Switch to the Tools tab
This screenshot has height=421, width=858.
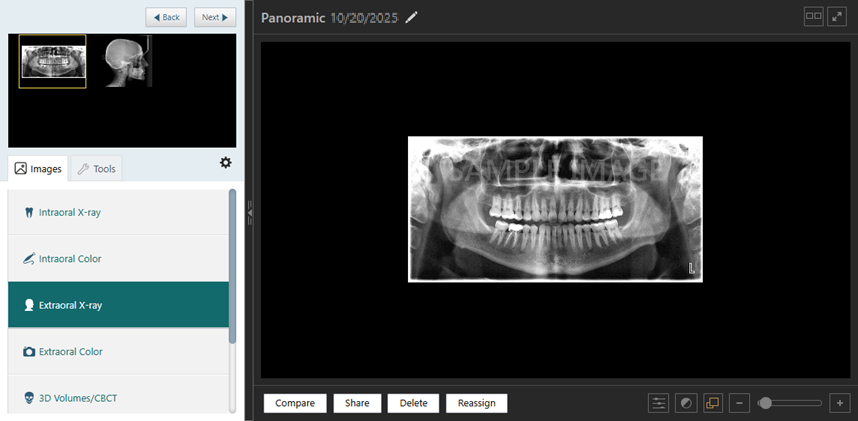[96, 169]
